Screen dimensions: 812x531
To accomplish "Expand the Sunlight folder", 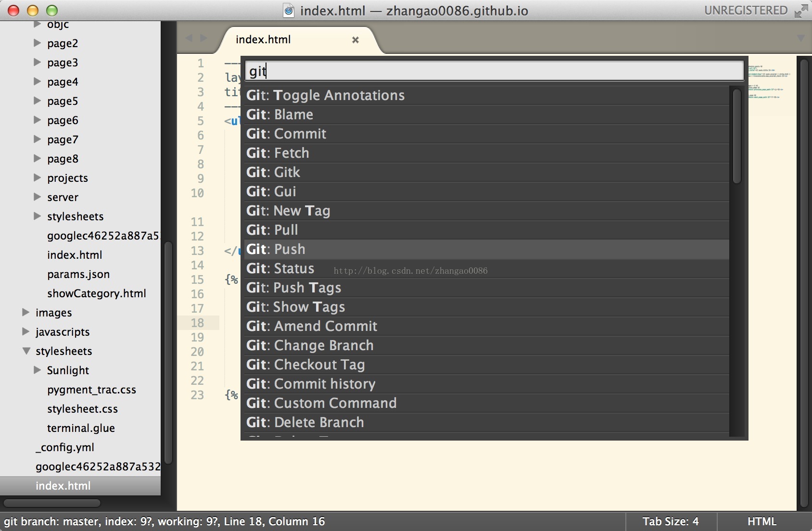I will pos(37,370).
